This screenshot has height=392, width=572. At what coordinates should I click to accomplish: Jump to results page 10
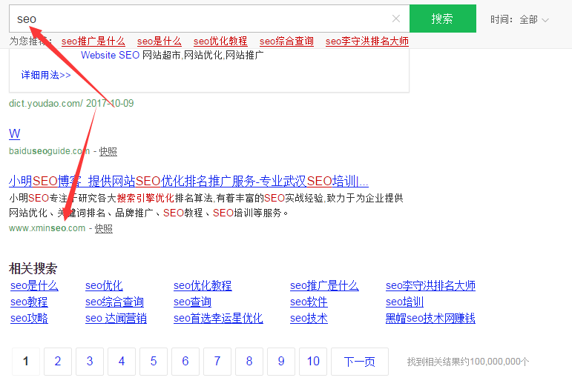pyautogui.click(x=313, y=362)
